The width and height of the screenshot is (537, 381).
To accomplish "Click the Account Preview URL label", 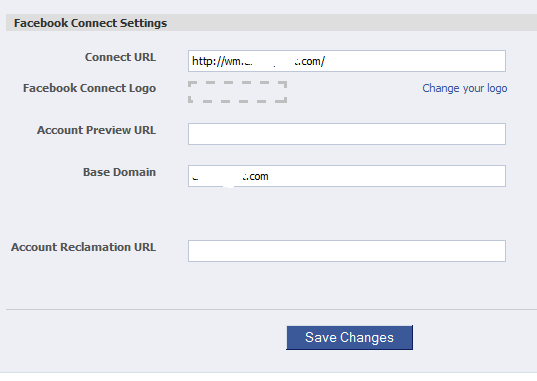I will click(96, 130).
